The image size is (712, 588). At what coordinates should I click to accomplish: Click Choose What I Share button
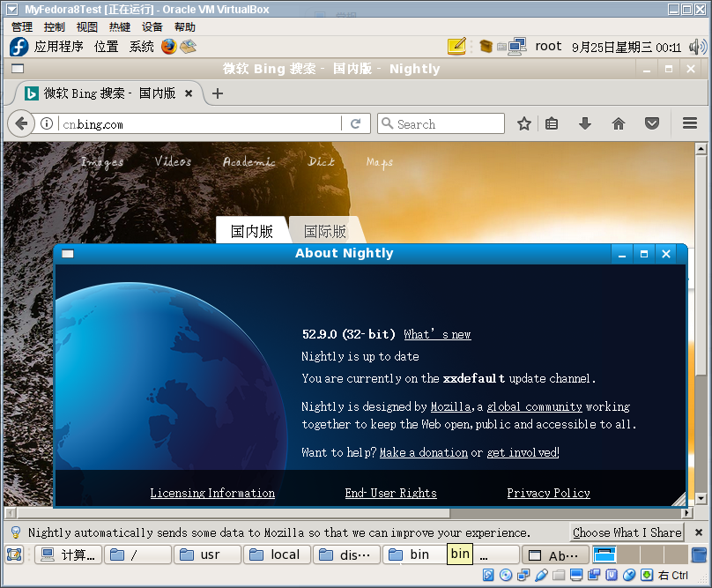tap(627, 532)
